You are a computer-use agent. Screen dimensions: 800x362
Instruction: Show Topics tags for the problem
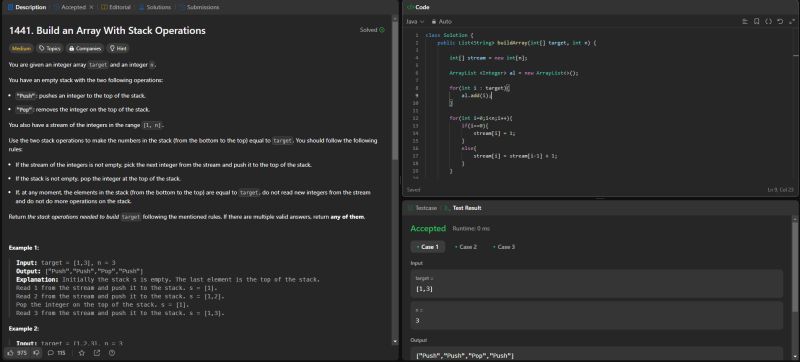point(49,48)
